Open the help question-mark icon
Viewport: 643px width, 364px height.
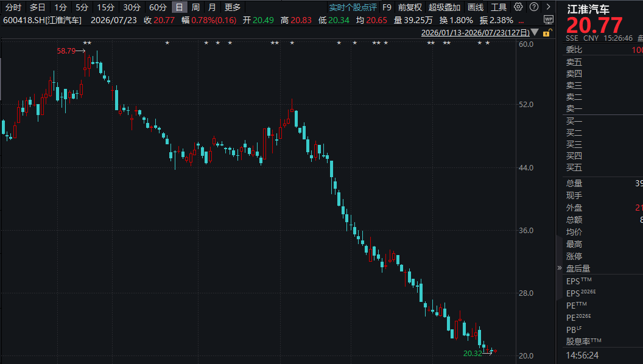click(x=534, y=7)
